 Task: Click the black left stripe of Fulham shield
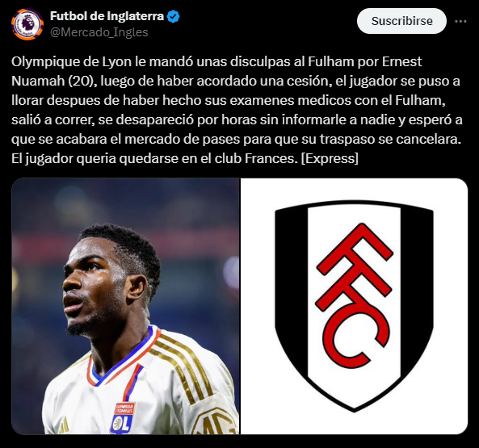[x=292, y=293]
